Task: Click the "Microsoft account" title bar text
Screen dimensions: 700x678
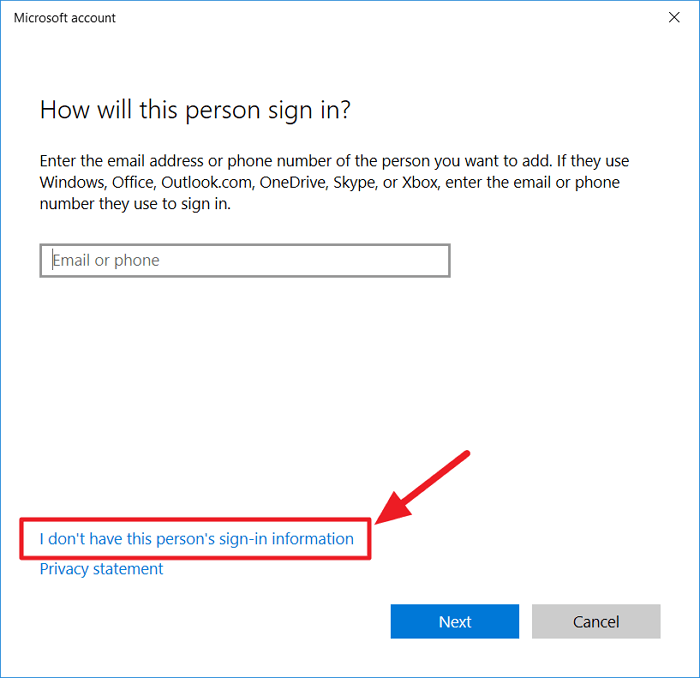Action: [65, 17]
